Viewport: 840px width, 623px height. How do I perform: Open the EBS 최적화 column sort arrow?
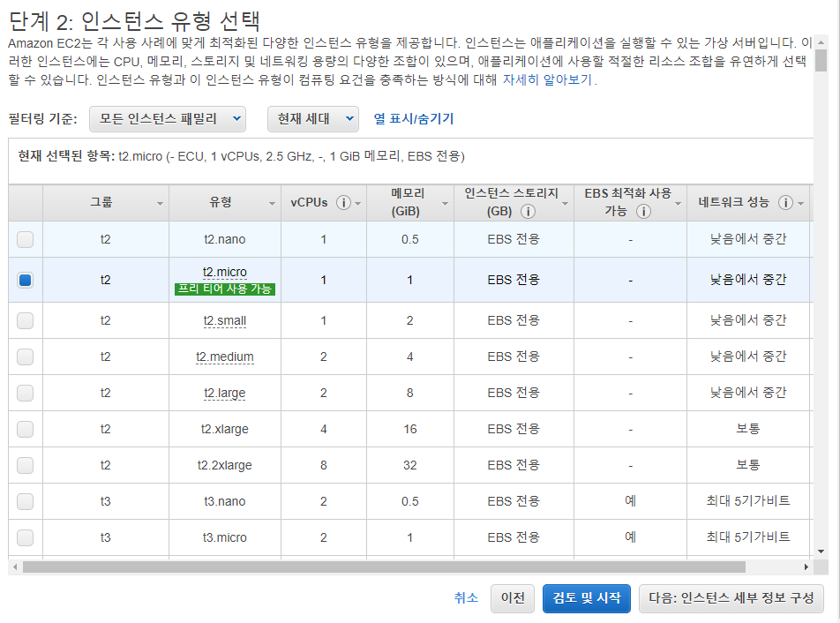coord(679,204)
